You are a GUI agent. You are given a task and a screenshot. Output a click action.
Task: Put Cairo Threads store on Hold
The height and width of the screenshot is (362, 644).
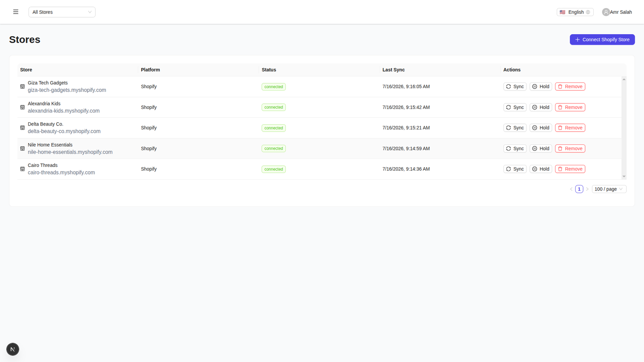[x=541, y=169]
